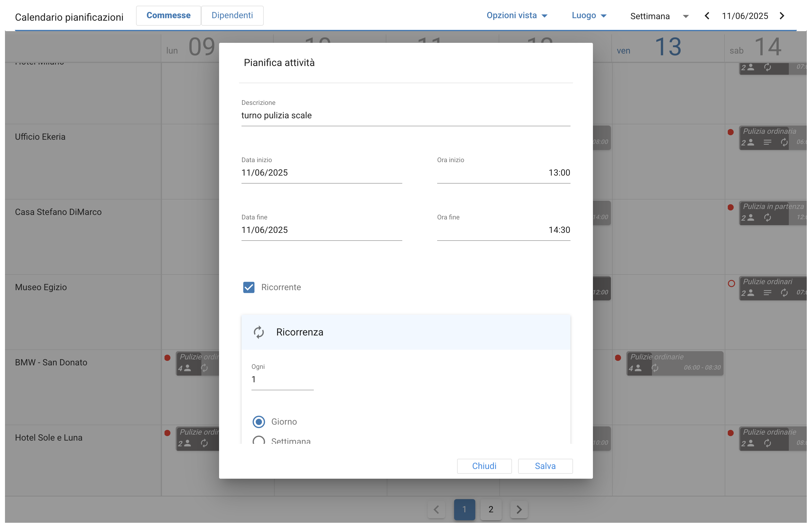Click pagination next page arrow
This screenshot has width=812, height=528.
pyautogui.click(x=519, y=510)
